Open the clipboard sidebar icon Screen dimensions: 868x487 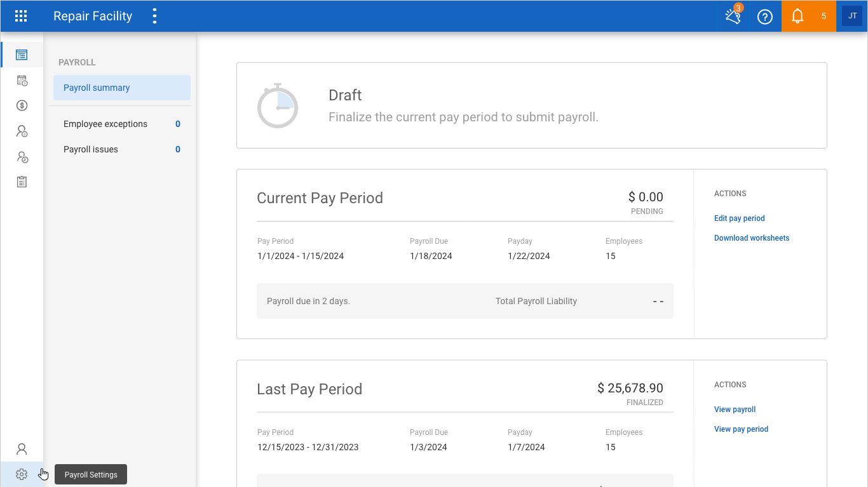(x=22, y=182)
